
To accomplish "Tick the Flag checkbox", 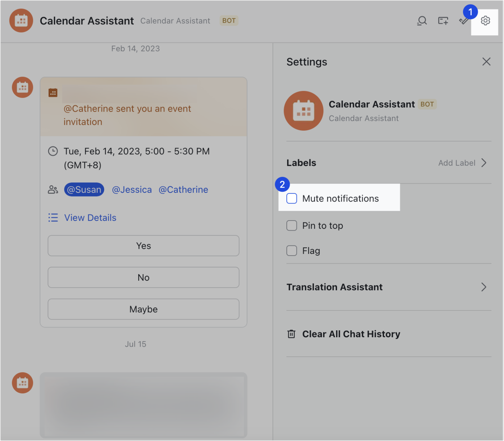I will coord(291,251).
